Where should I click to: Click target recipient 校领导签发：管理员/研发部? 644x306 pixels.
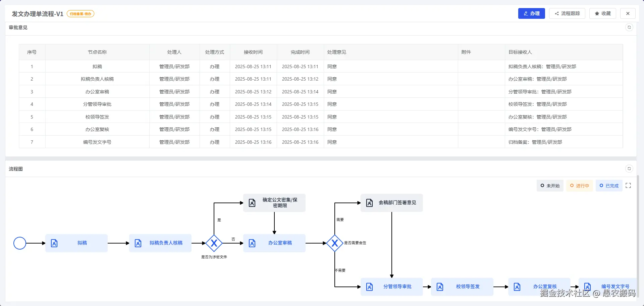pos(538,104)
